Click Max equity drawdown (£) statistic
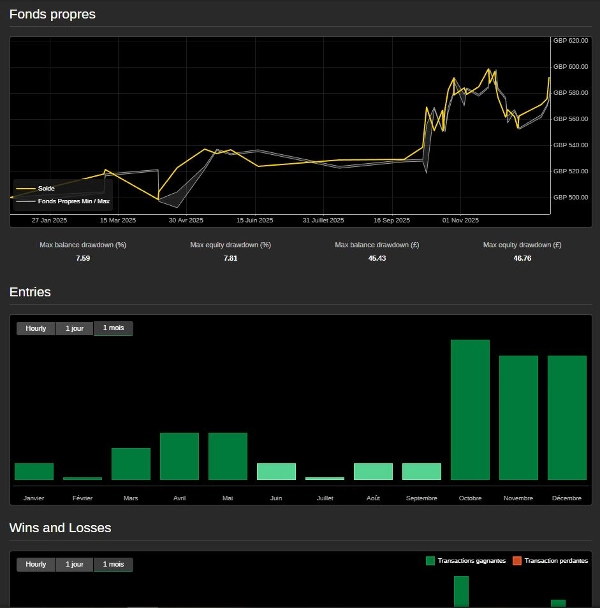600x608 pixels. tap(522, 258)
